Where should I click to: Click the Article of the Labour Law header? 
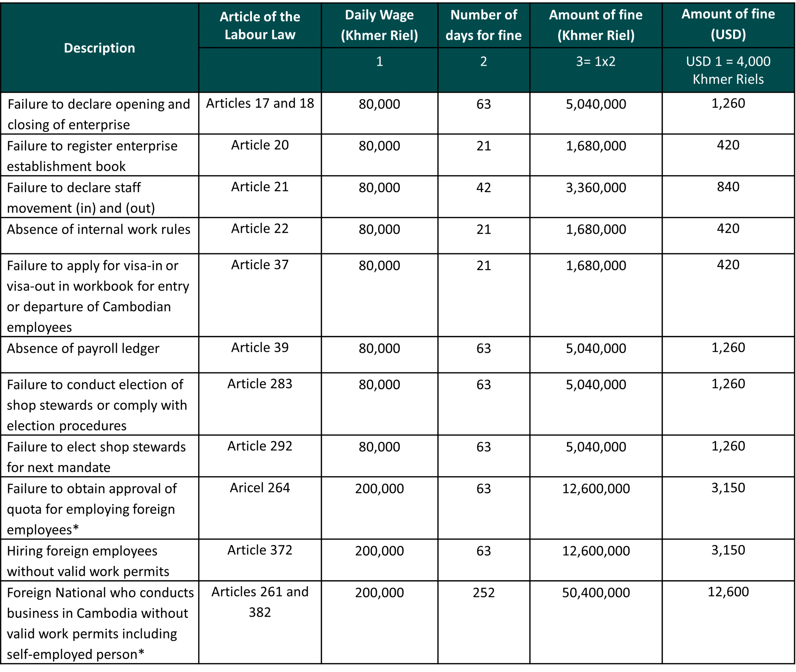260,25
